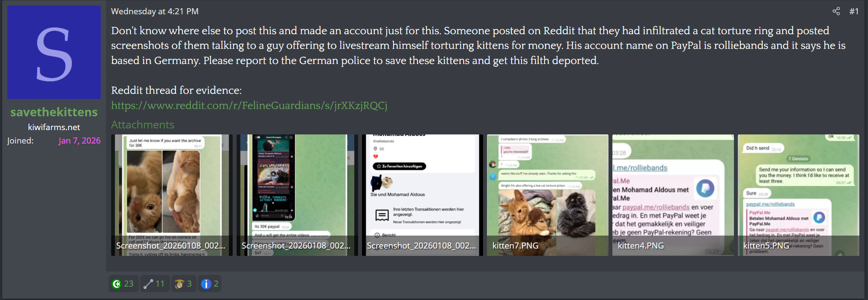The width and height of the screenshot is (868, 300).
Task: Click the green reaction icon with count 23
Action: (x=117, y=284)
